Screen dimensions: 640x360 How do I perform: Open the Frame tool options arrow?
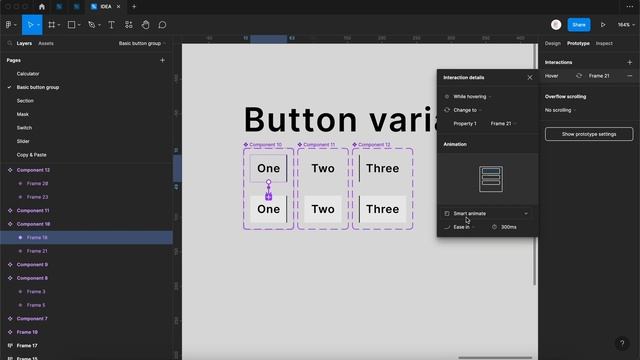(59, 25)
